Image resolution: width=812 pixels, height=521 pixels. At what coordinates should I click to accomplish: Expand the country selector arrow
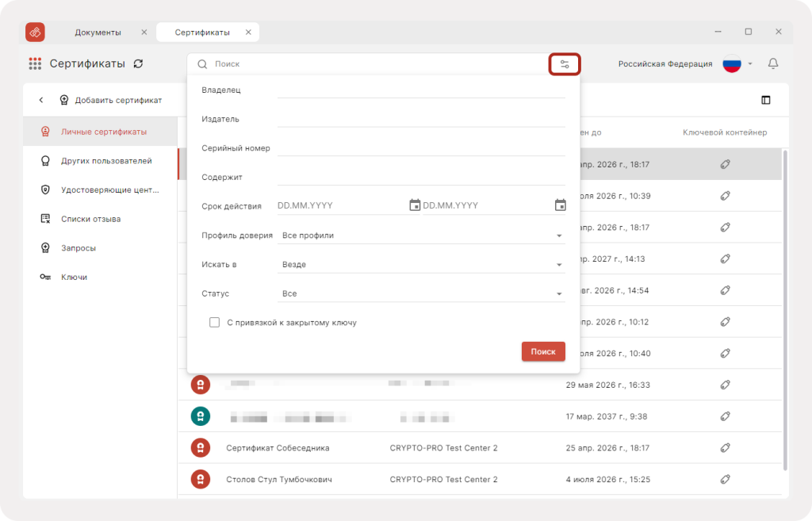point(750,63)
